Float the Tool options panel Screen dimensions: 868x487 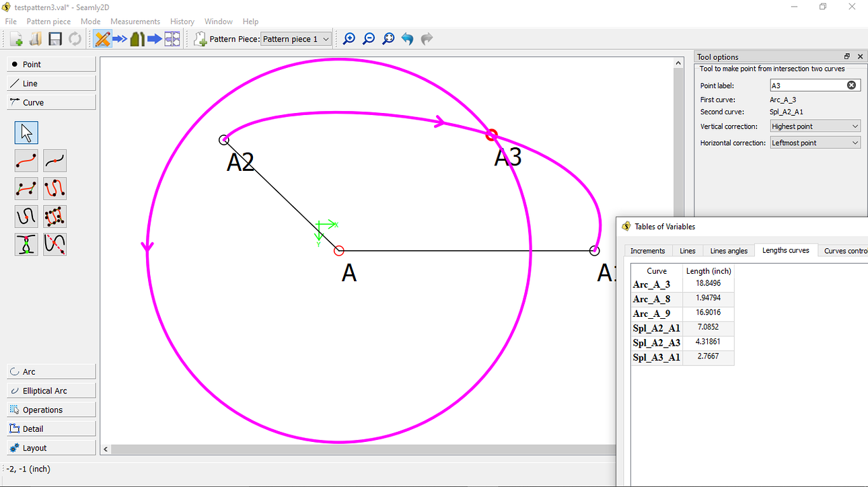coord(846,57)
